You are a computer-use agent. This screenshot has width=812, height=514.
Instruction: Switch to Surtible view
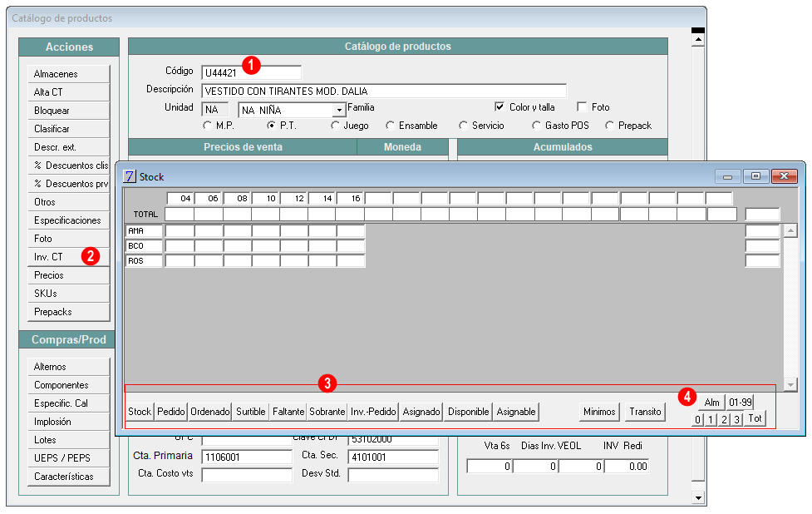251,412
